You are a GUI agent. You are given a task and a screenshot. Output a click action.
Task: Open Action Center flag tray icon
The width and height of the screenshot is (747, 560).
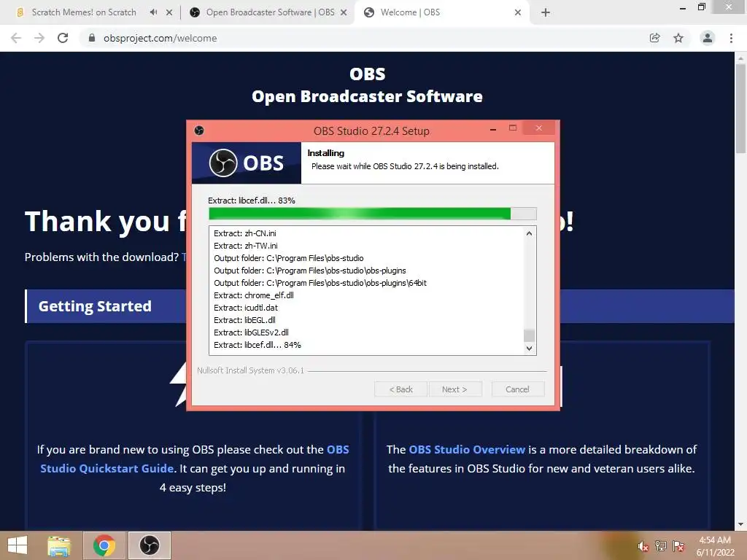click(x=678, y=546)
